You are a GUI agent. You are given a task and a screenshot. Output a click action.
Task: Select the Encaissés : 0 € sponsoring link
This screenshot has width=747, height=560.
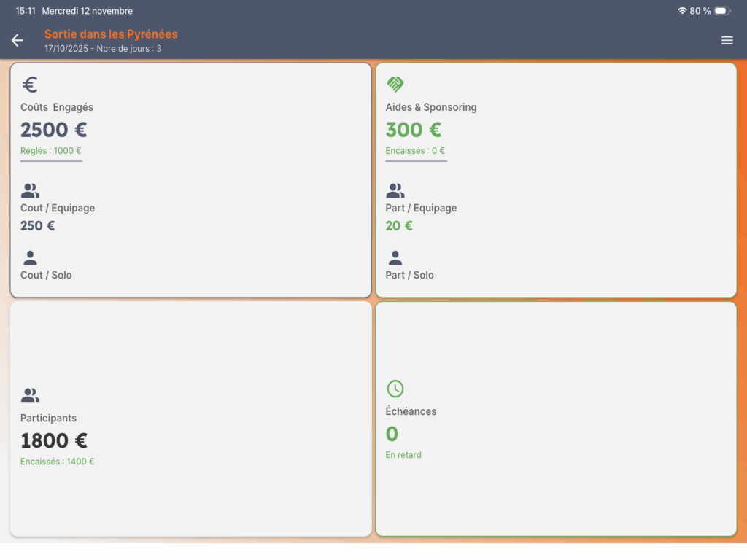tap(415, 151)
